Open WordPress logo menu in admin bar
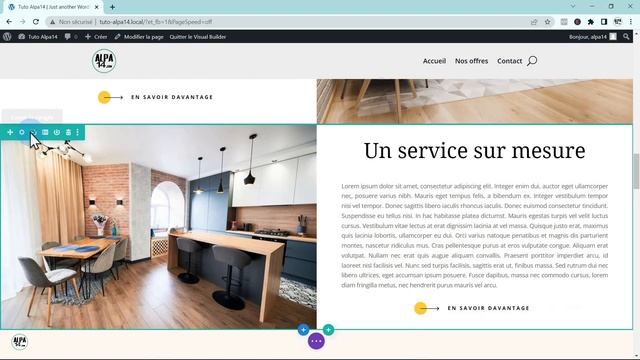The image size is (640, 360). (7, 37)
